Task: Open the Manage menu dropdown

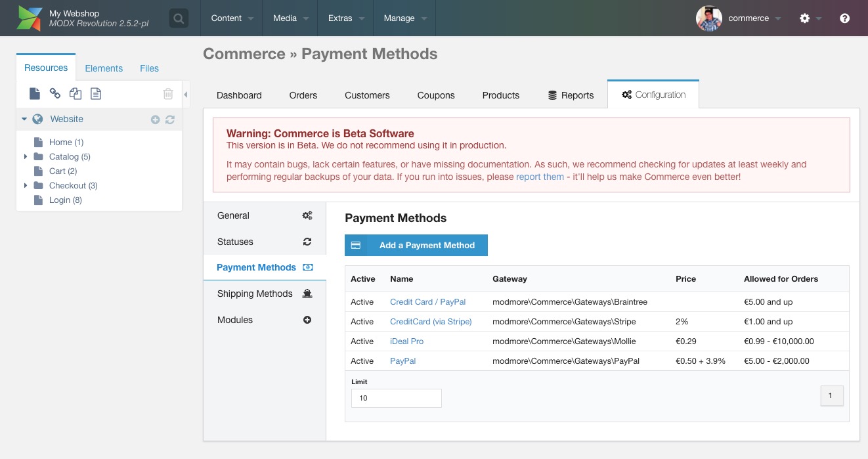Action: pyautogui.click(x=404, y=18)
